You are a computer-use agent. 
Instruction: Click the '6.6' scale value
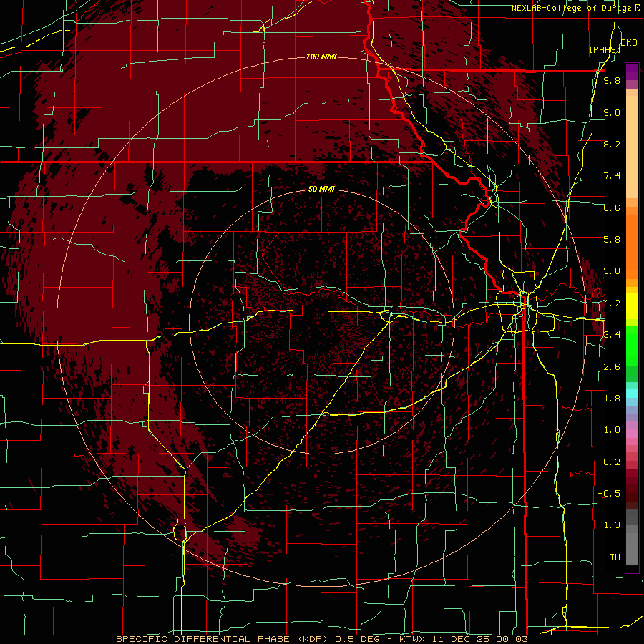point(612,208)
